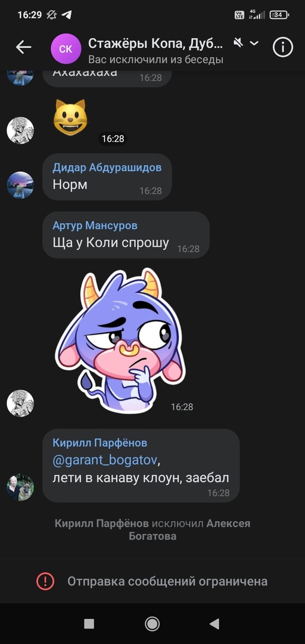Tap the Дидар Абдурашидов sender name
The height and width of the screenshot is (644, 305).
tap(107, 168)
